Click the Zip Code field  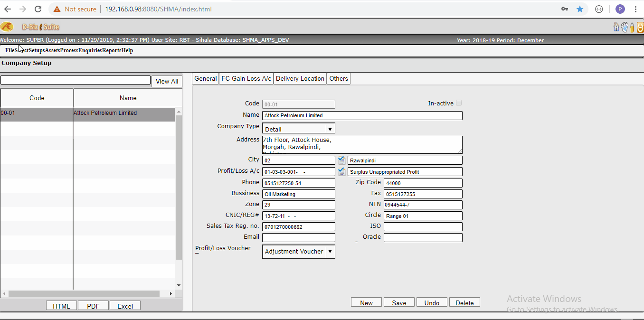(x=423, y=183)
